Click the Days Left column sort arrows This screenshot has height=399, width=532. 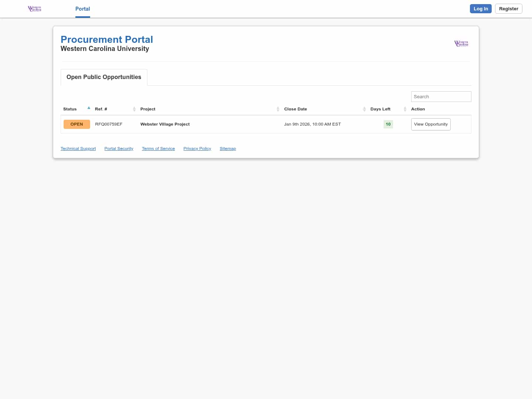405,109
